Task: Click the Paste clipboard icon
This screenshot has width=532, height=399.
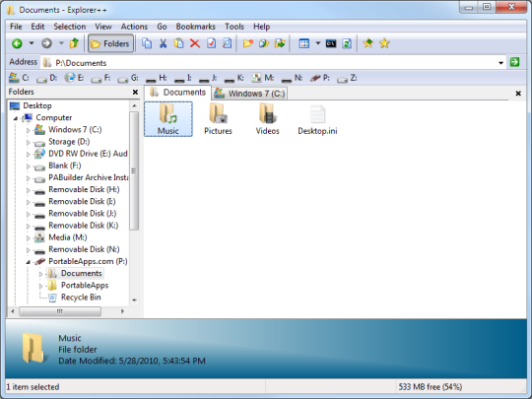Action: (x=178, y=43)
